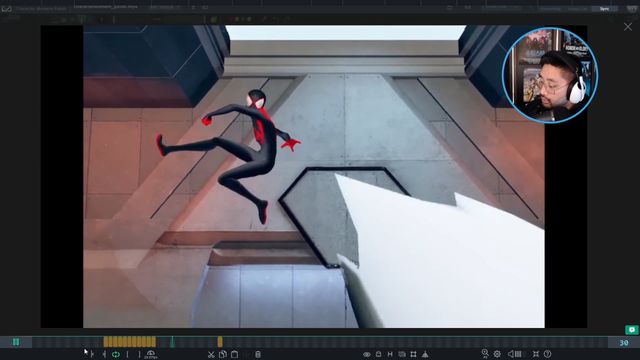This screenshot has height=360, width=640.
Task: Toggle the green loop playback icon
Action: click(116, 354)
